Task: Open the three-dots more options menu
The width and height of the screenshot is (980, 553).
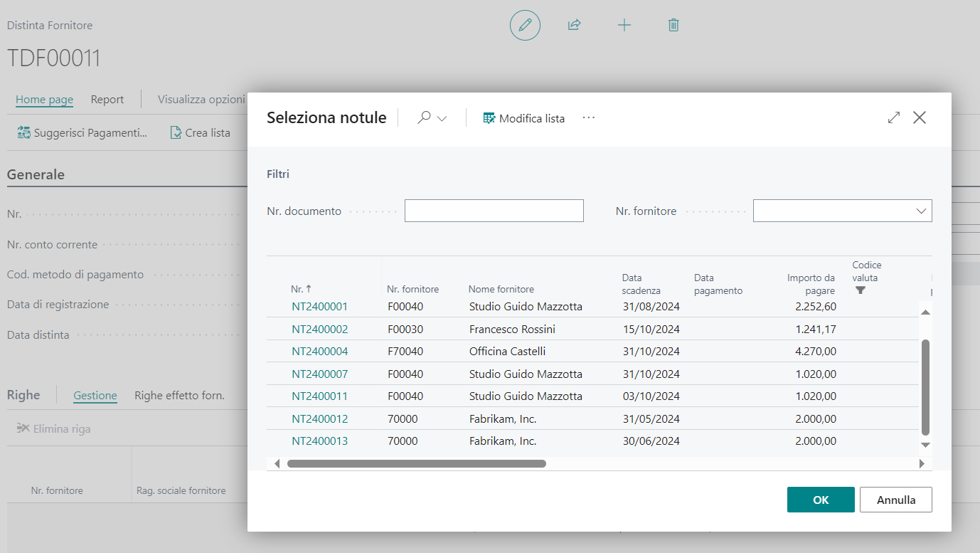Action: [x=588, y=118]
